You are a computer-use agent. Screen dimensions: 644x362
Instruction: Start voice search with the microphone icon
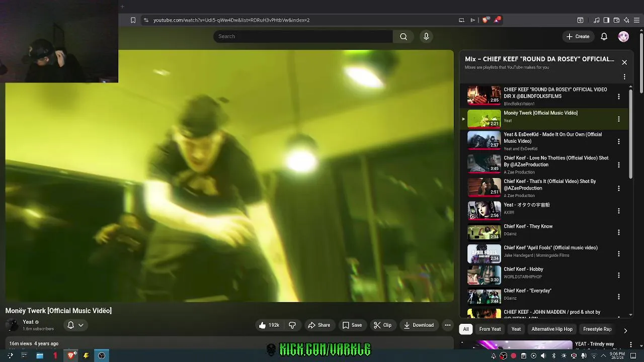click(426, 36)
